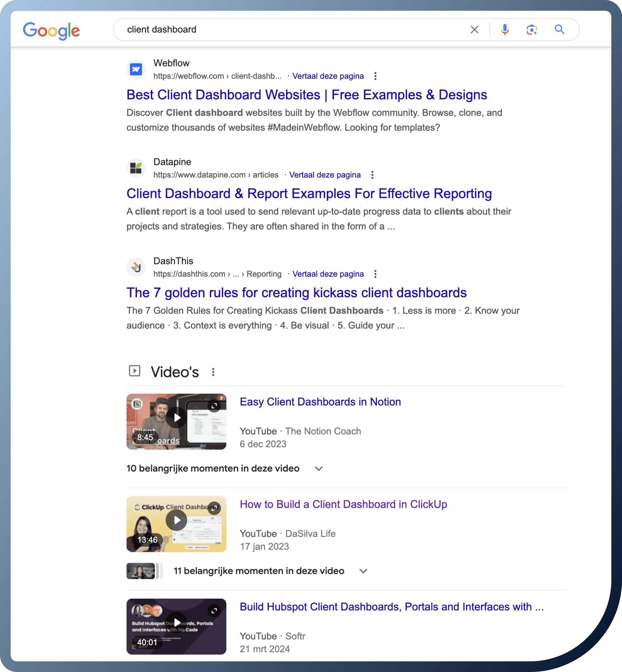This screenshot has height=672, width=622.
Task: Expand 10 belangrijke momenten in deze video
Action: pos(225,468)
